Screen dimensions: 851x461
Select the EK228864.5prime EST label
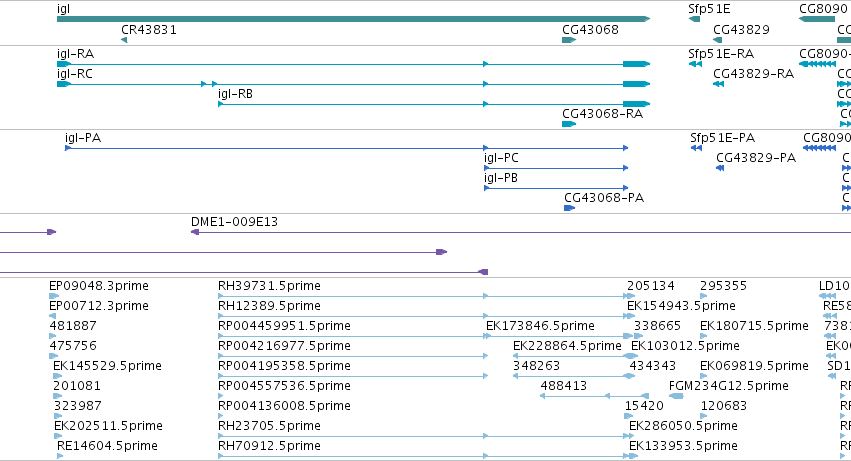(x=567, y=346)
